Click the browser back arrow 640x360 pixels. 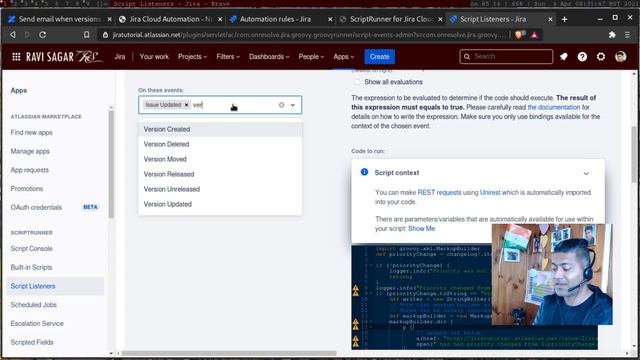click(x=13, y=35)
